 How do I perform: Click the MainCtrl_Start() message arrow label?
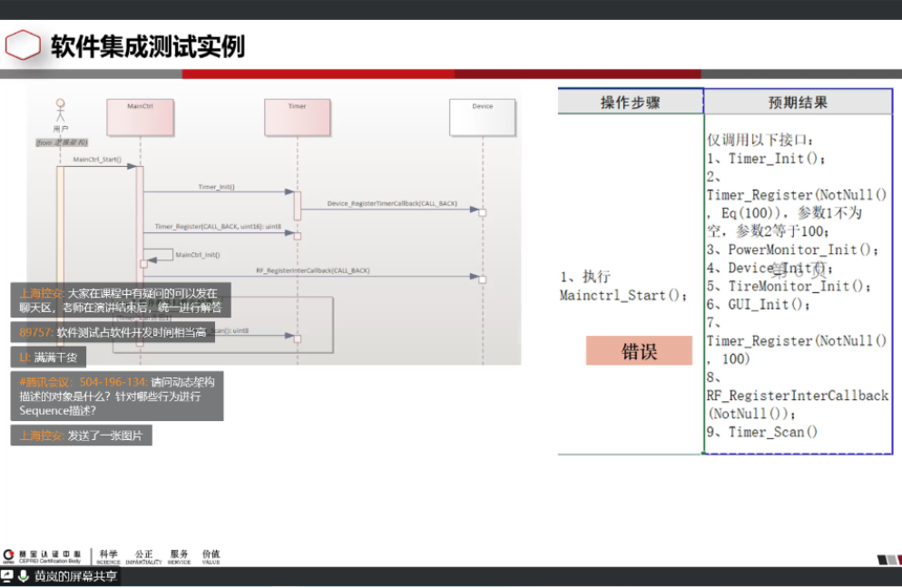(97, 160)
